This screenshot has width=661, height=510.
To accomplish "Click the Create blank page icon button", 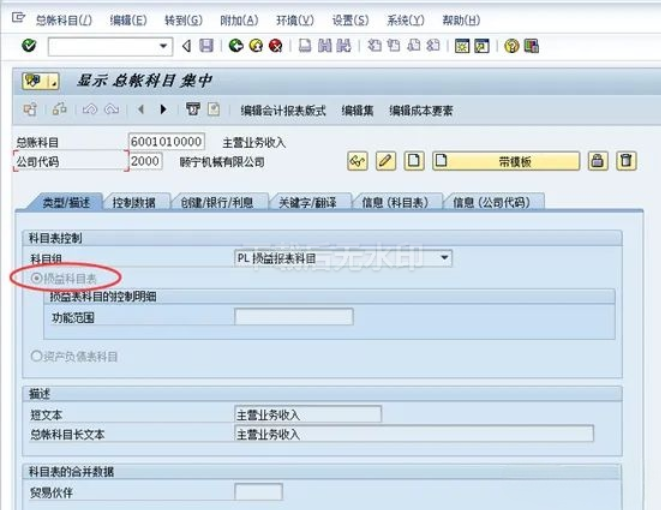I will pos(414,161).
